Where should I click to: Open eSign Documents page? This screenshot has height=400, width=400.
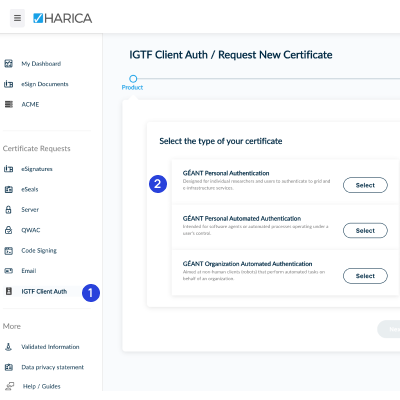pyautogui.click(x=45, y=84)
